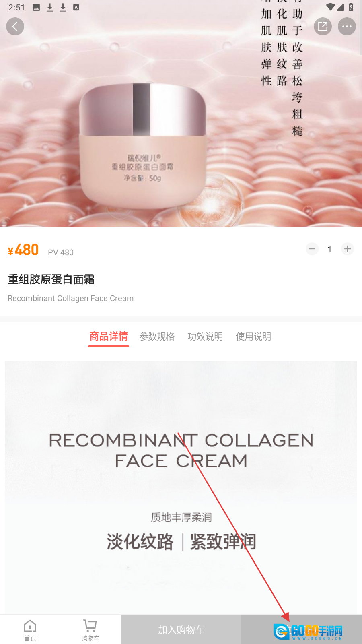Open the share icon
Viewport: 362px width, 644px height.
(x=323, y=27)
